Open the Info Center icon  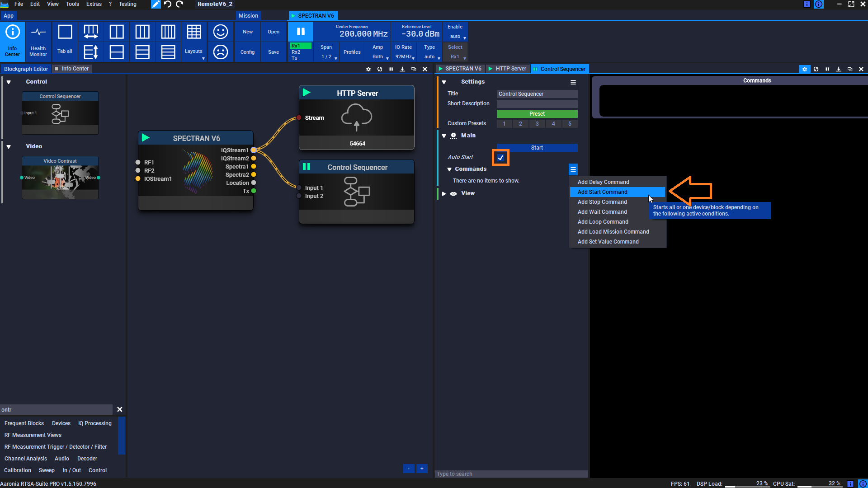[x=12, y=41]
